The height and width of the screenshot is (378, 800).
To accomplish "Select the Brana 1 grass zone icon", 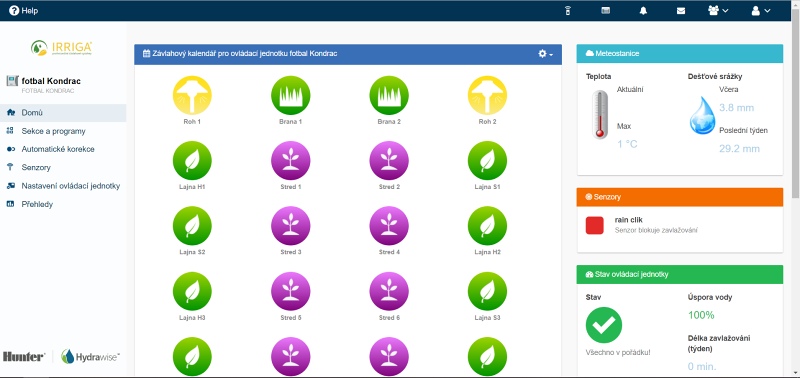I will [290, 95].
